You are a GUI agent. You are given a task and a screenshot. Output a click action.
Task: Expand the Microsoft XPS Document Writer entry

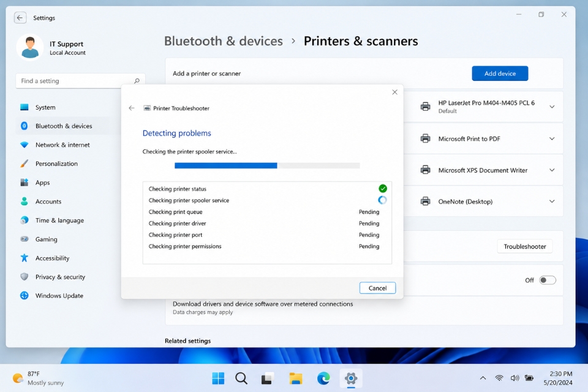point(552,170)
